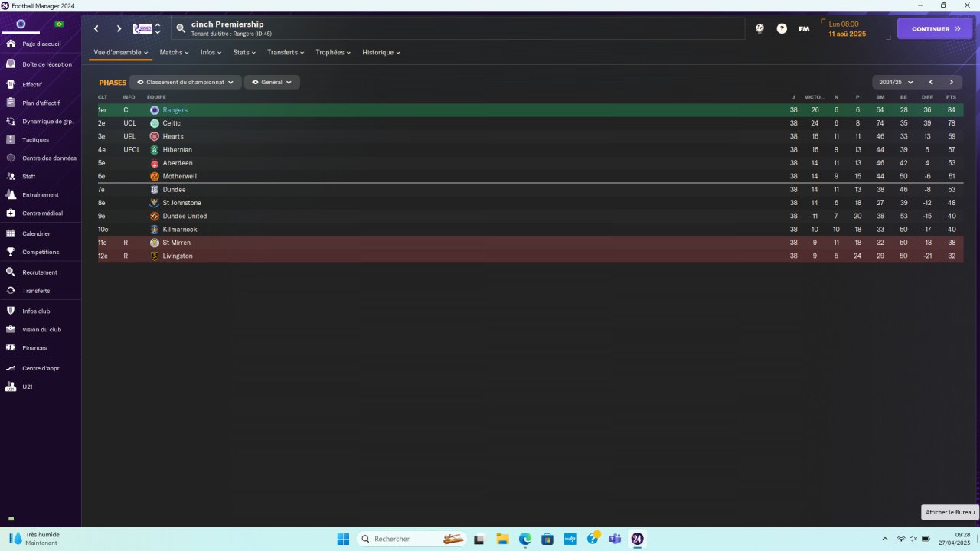980x551 pixels.
Task: Open the Aberdeen team link
Action: [x=178, y=163]
